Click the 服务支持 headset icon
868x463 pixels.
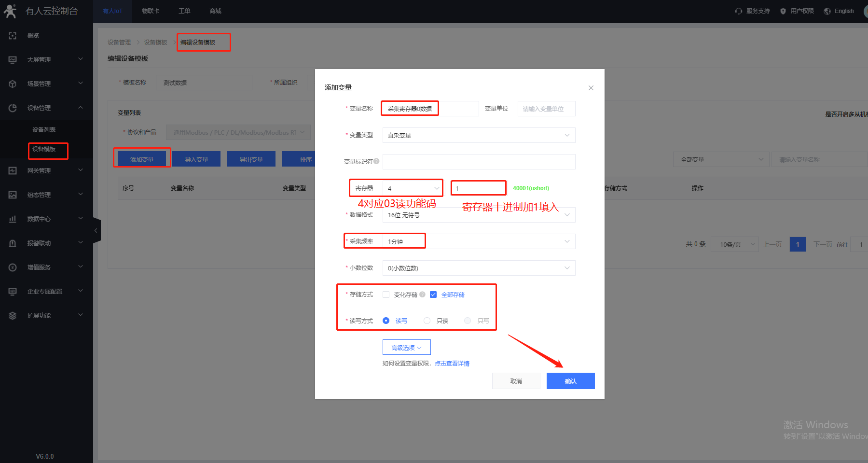point(739,11)
